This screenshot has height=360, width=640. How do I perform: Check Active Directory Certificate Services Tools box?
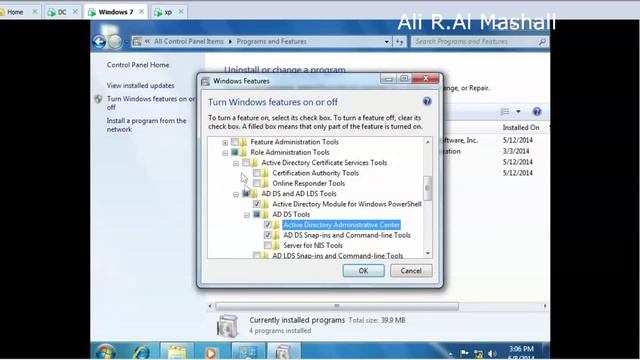pos(246,162)
